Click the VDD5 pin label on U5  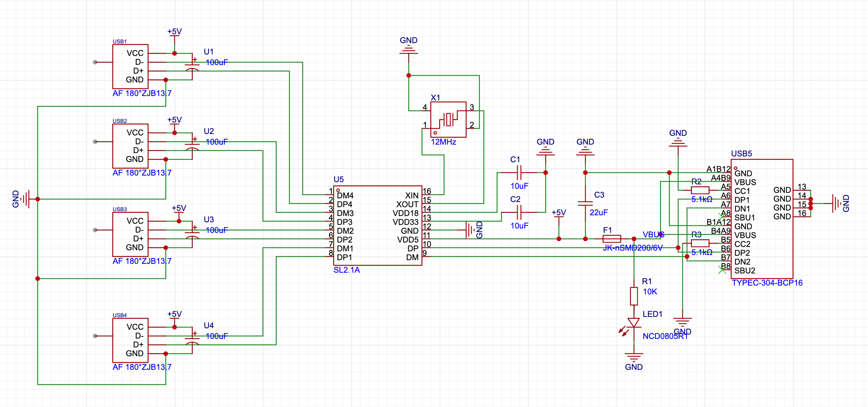(x=408, y=240)
